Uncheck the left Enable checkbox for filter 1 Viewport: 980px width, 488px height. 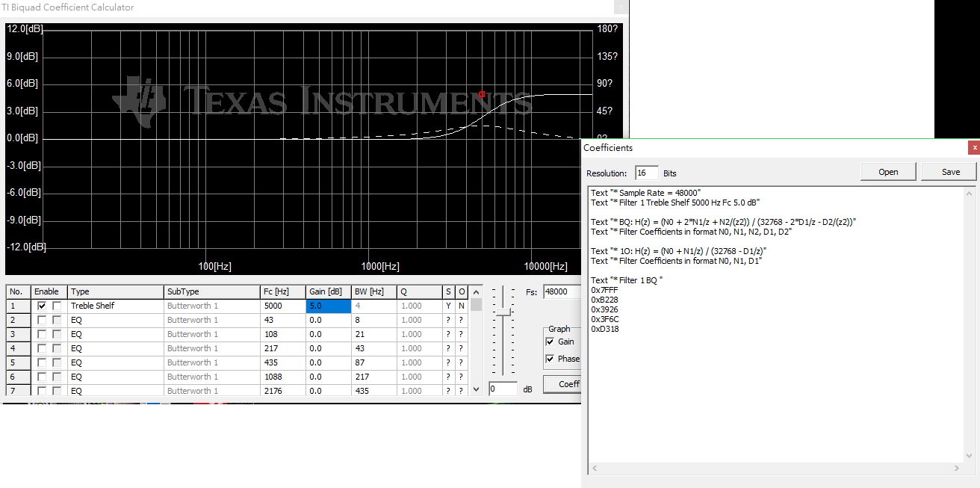tap(42, 306)
